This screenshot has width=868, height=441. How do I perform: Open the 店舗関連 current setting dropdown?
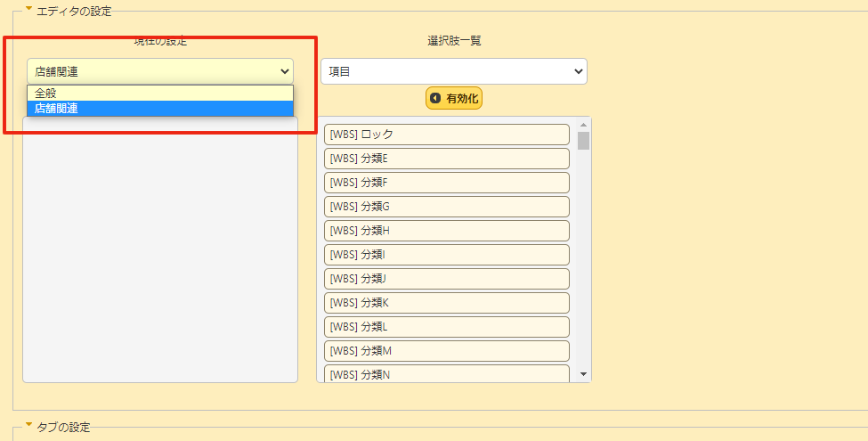pos(160,71)
